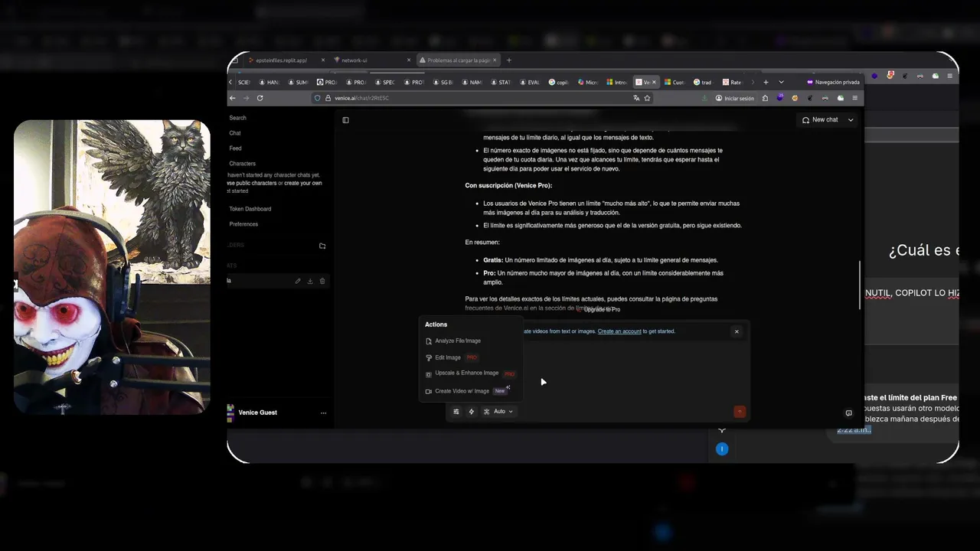Click the 'En resumen:' text

pos(482,242)
